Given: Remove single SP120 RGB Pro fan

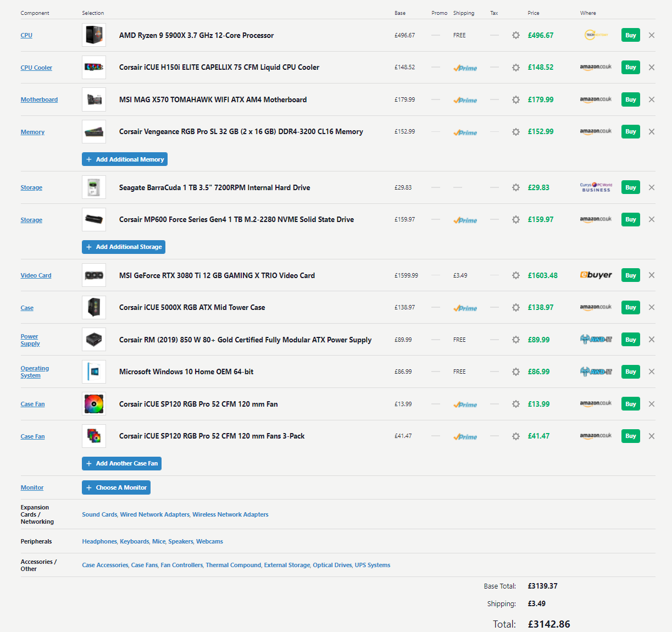Looking at the screenshot, I should [x=652, y=404].
